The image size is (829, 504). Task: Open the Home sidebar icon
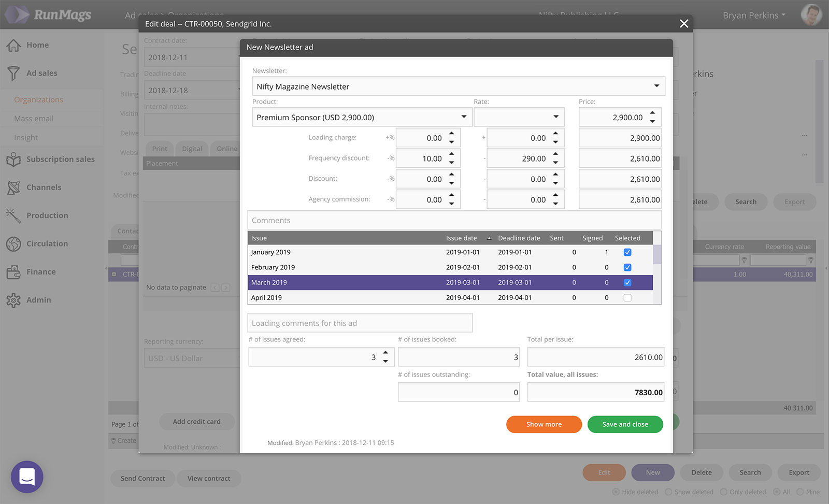13,45
